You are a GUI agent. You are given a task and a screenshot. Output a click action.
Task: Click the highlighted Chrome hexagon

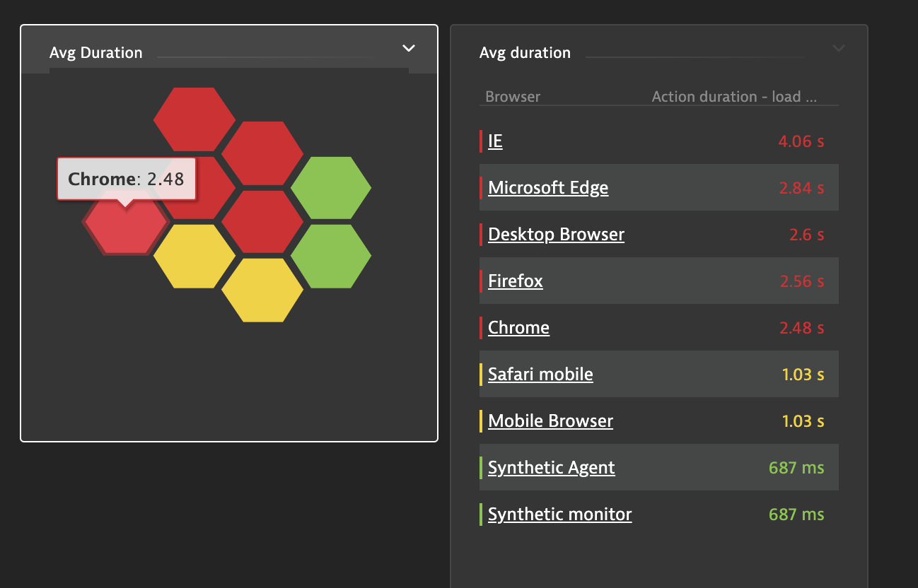point(126,223)
